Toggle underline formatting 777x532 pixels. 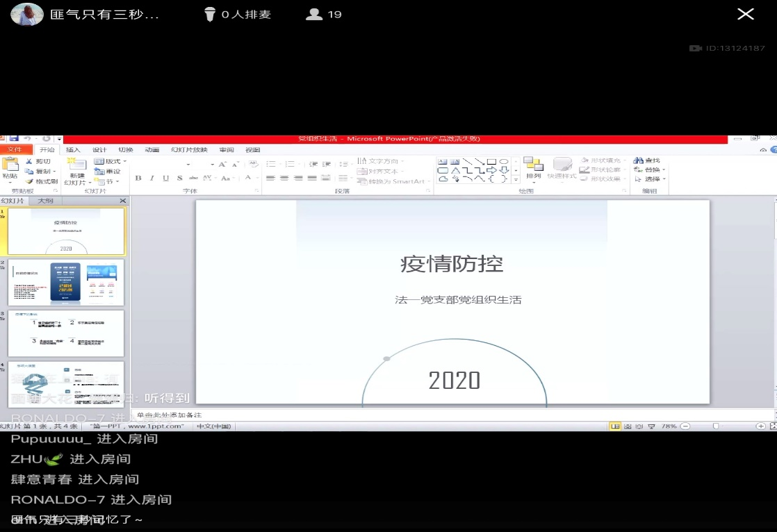[x=165, y=178]
